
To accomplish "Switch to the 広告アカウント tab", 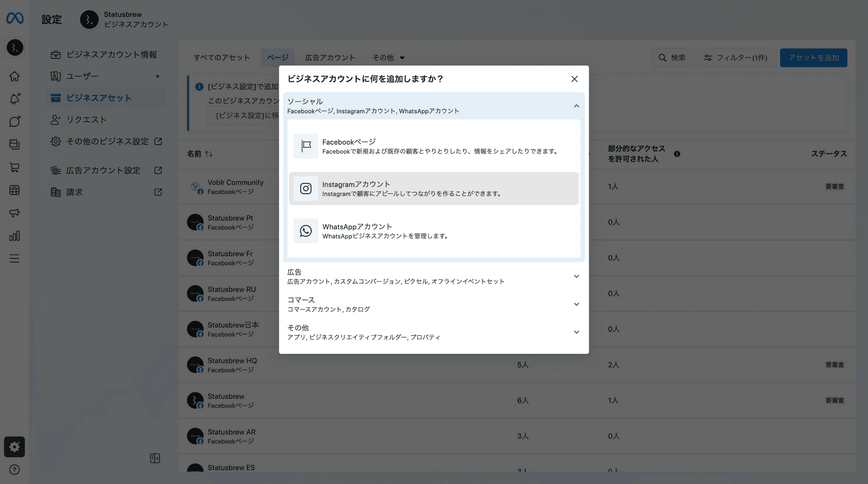I will (330, 58).
